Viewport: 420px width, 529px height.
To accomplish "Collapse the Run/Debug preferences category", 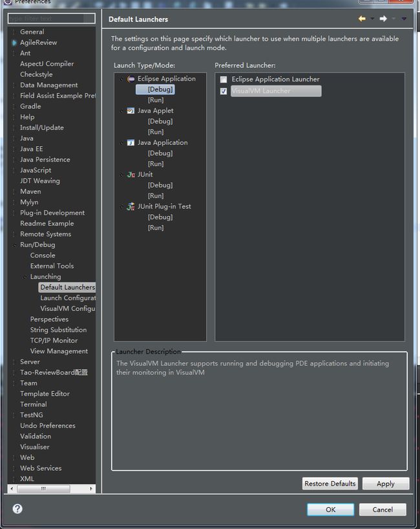I will [x=14, y=245].
